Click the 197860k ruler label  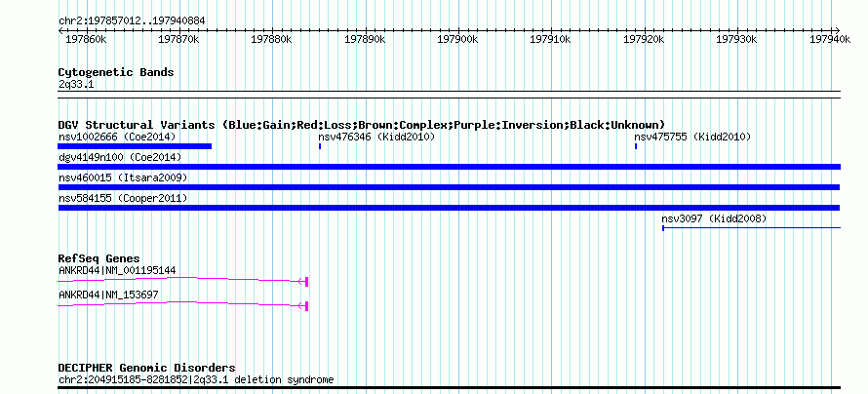(x=86, y=39)
